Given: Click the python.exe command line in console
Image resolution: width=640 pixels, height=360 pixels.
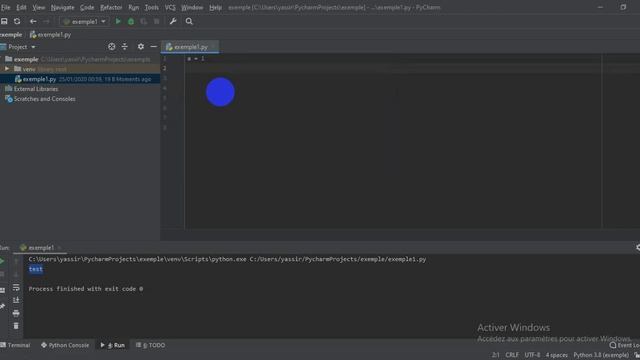Looking at the screenshot, I should pyautogui.click(x=227, y=259).
